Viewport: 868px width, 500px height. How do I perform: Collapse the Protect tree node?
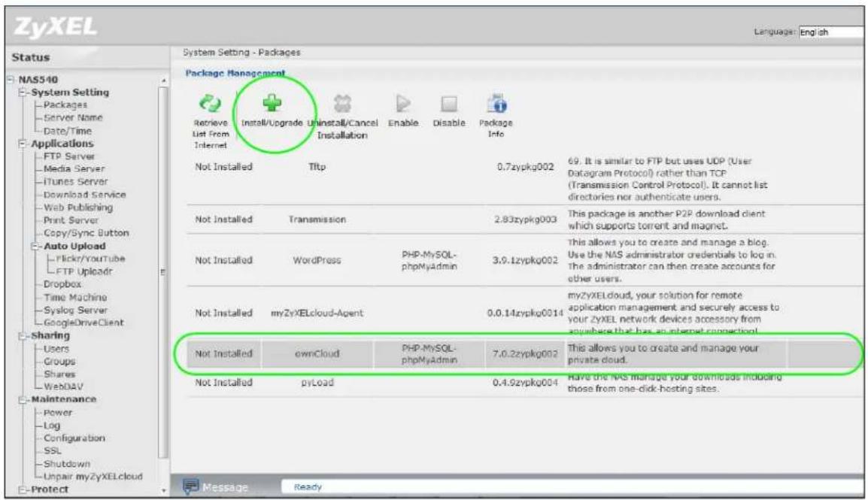coord(23,489)
